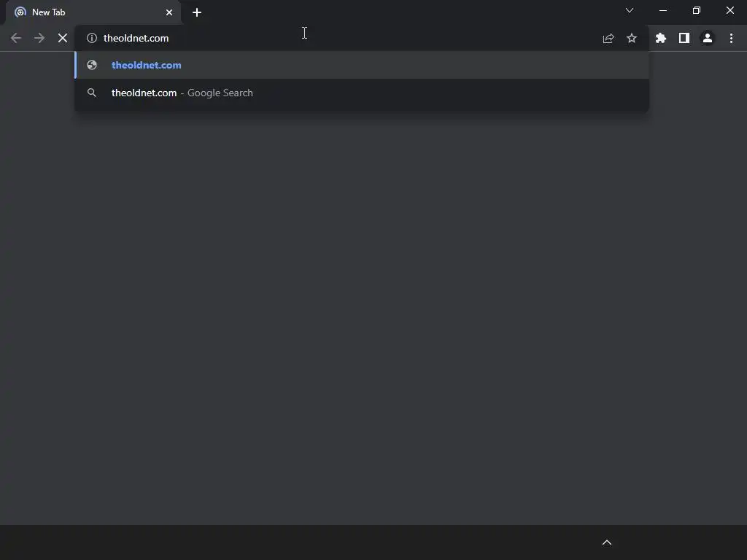Minimize the browser window

coord(663,10)
